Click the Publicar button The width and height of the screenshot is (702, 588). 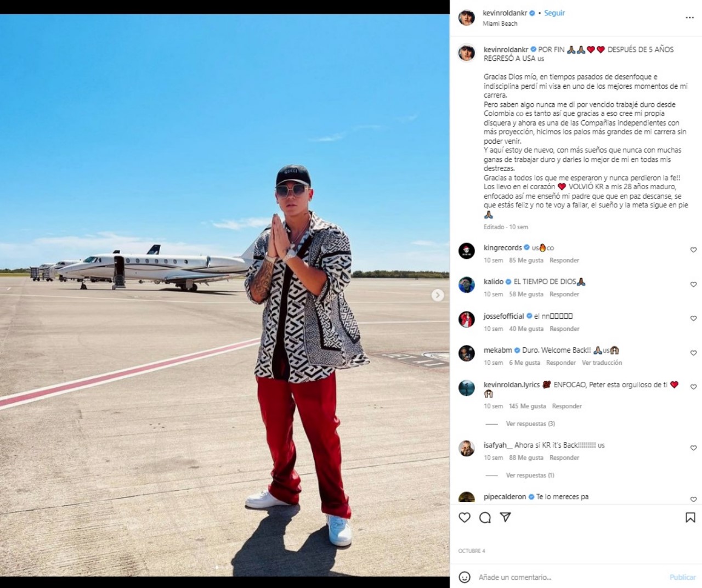pos(683,577)
